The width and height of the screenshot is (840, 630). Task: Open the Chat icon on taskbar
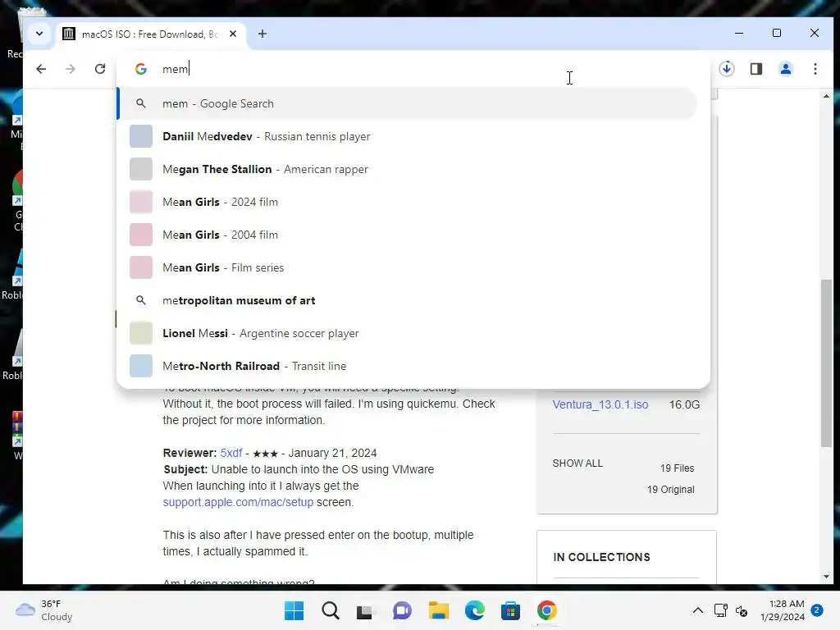(x=402, y=610)
